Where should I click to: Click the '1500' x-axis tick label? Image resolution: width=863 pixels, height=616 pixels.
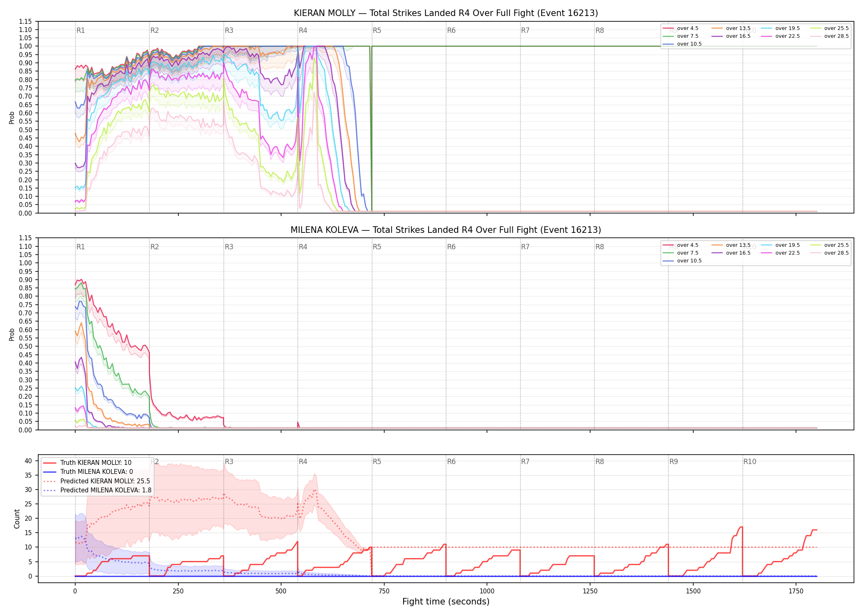[693, 591]
